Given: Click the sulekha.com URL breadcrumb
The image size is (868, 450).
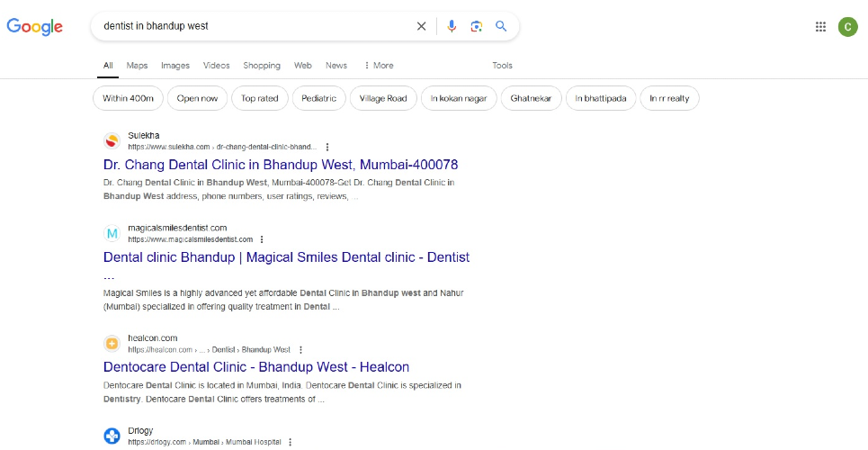Looking at the screenshot, I should pyautogui.click(x=222, y=147).
